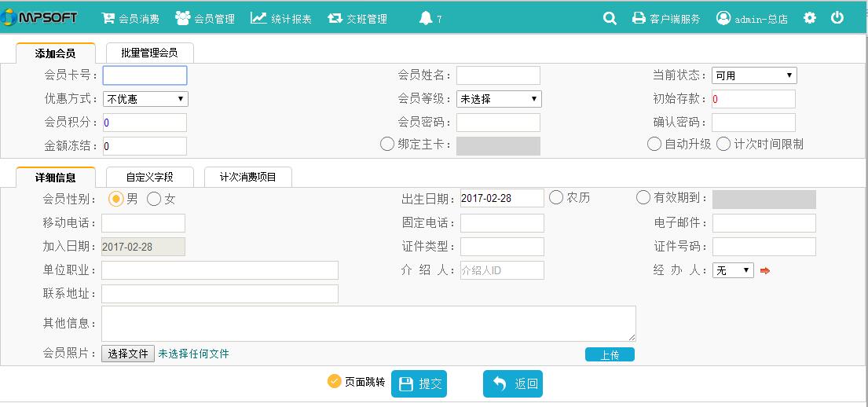Open the 优惠方式 dropdown
Viewport: 868px width, 407px height.
145,99
